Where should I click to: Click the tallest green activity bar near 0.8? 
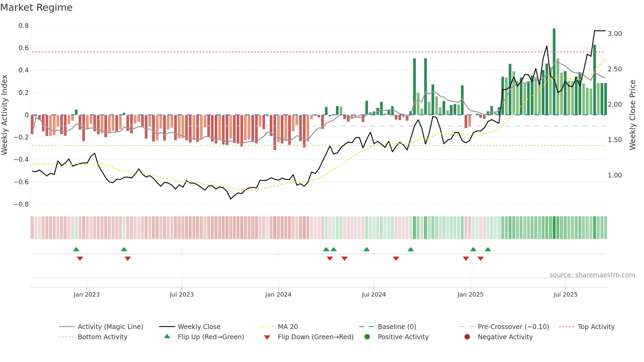pyautogui.click(x=554, y=72)
